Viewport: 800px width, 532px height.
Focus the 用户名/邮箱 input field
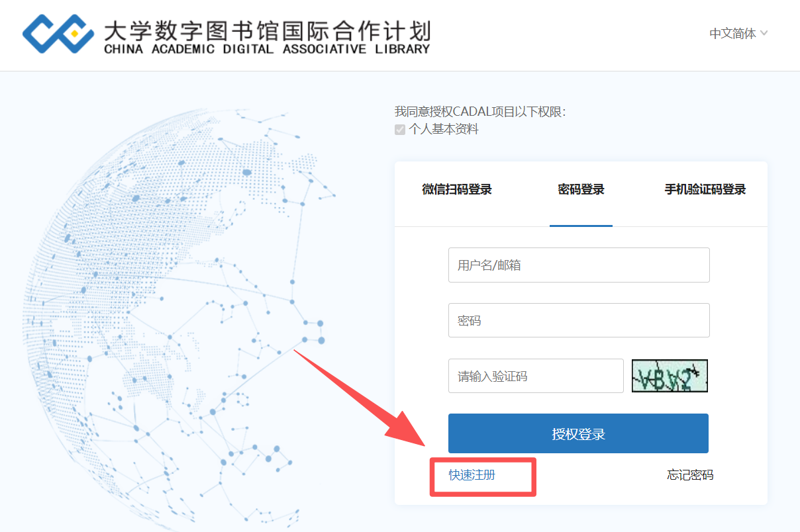(578, 265)
